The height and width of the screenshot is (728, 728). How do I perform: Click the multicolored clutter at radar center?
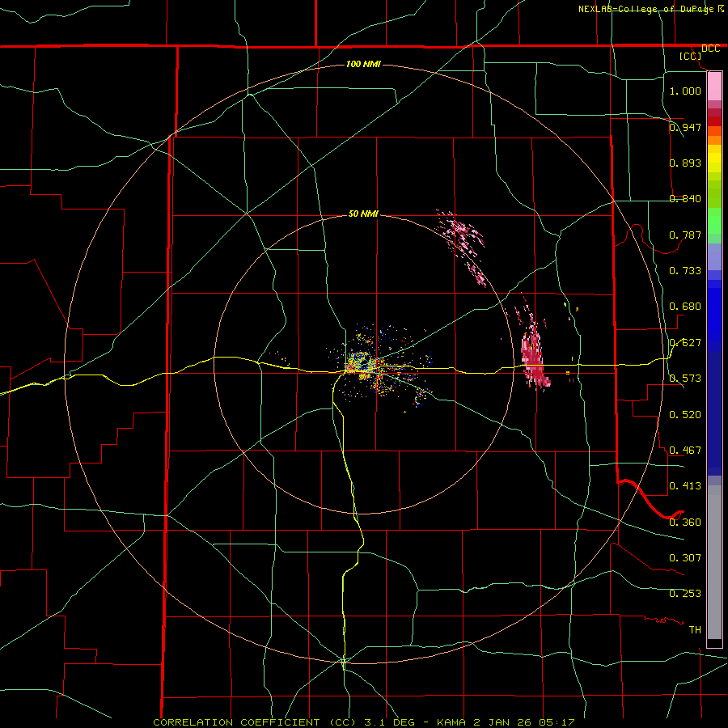click(x=365, y=365)
